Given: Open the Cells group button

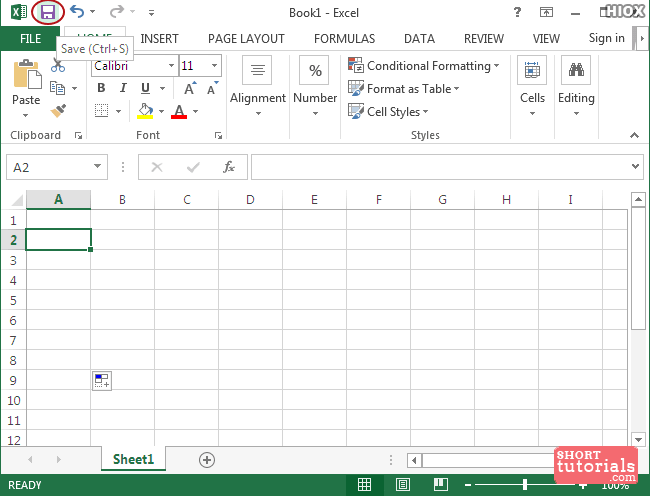Looking at the screenshot, I should [532, 86].
